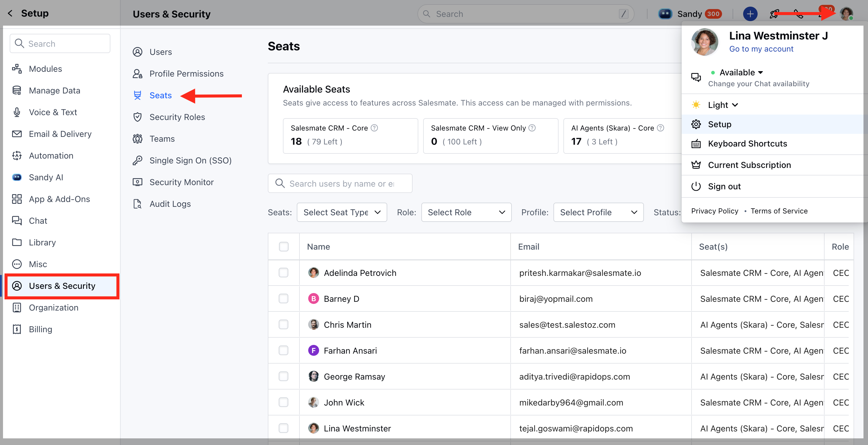The height and width of the screenshot is (445, 868).
Task: Select Current Subscription menu item
Action: coord(749,165)
